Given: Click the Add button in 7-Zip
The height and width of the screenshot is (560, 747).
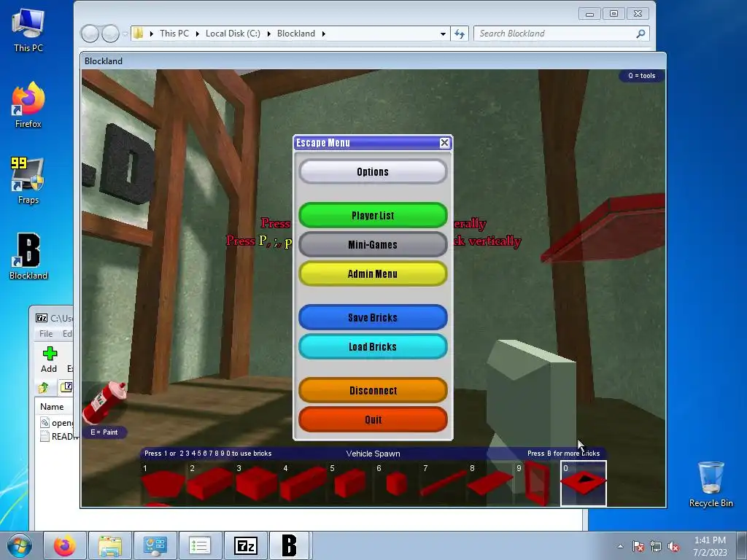Looking at the screenshot, I should pyautogui.click(x=49, y=360).
